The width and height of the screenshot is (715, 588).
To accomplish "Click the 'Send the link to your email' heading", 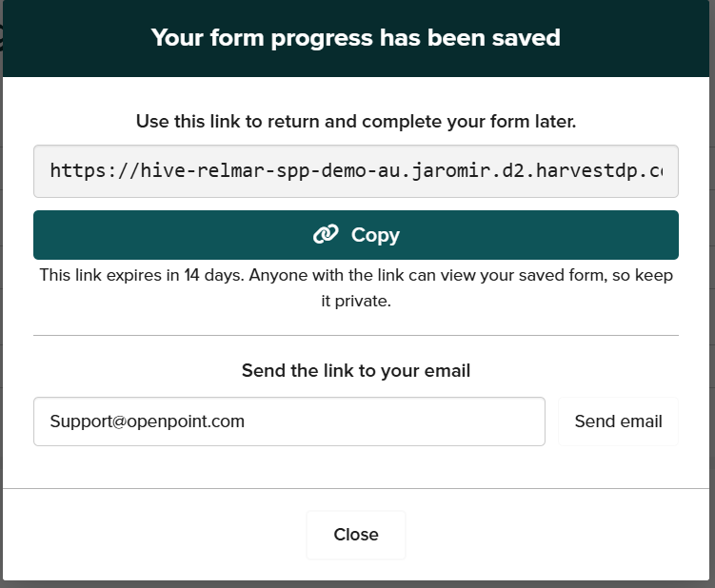I will pyautogui.click(x=355, y=370).
